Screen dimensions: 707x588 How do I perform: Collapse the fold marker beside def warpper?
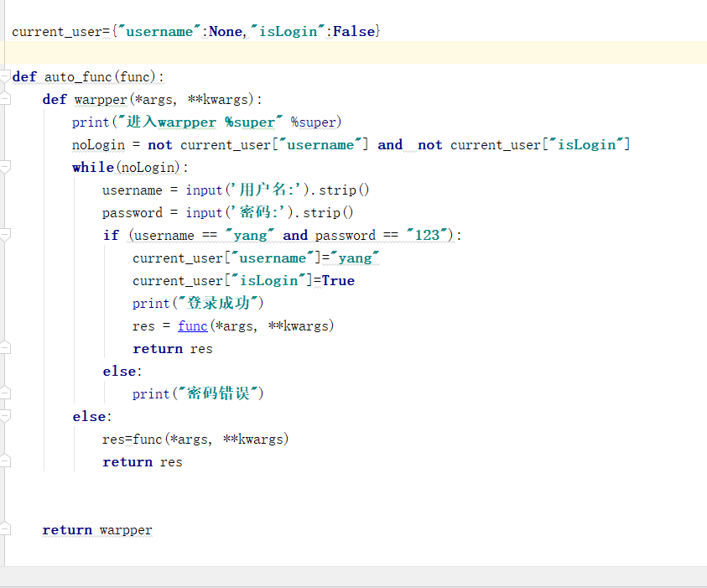tap(5, 99)
